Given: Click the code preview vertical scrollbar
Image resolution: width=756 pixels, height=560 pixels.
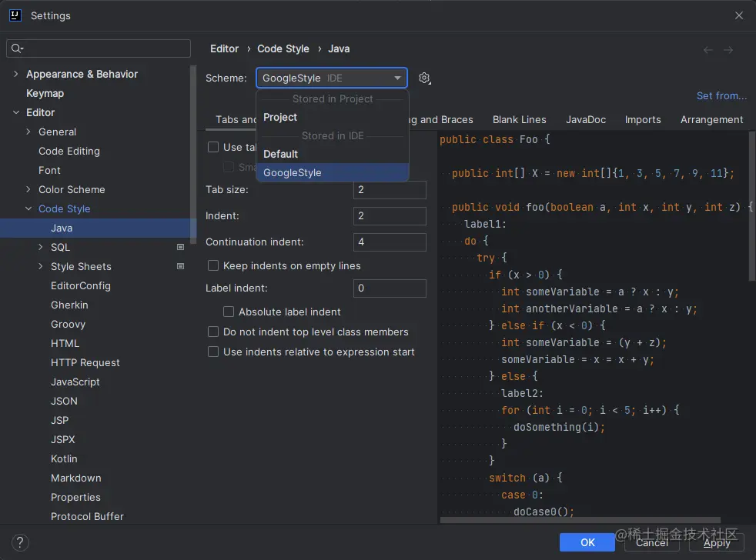Looking at the screenshot, I should pos(752,207).
